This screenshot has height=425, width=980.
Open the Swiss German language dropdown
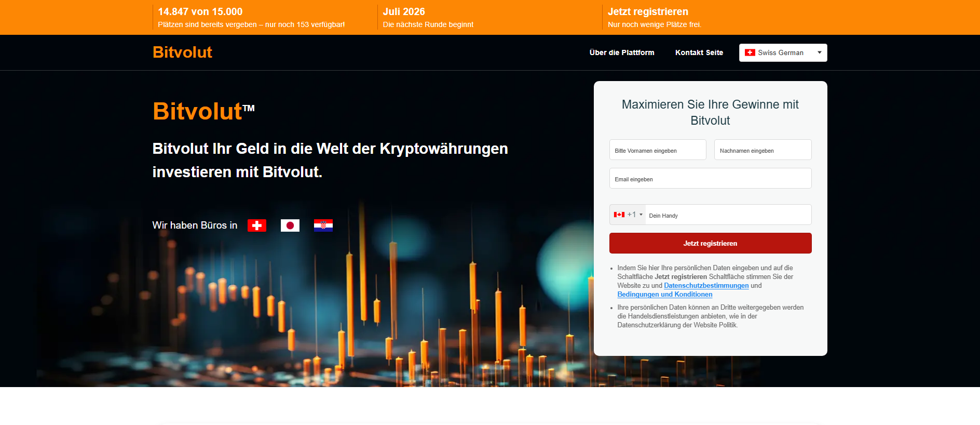[783, 52]
